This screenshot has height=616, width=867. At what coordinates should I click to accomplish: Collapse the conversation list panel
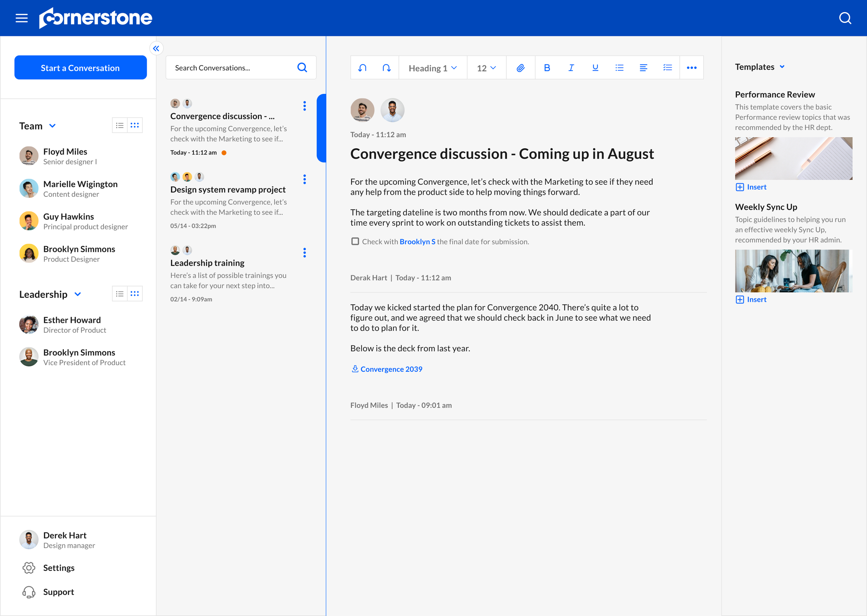[156, 48]
